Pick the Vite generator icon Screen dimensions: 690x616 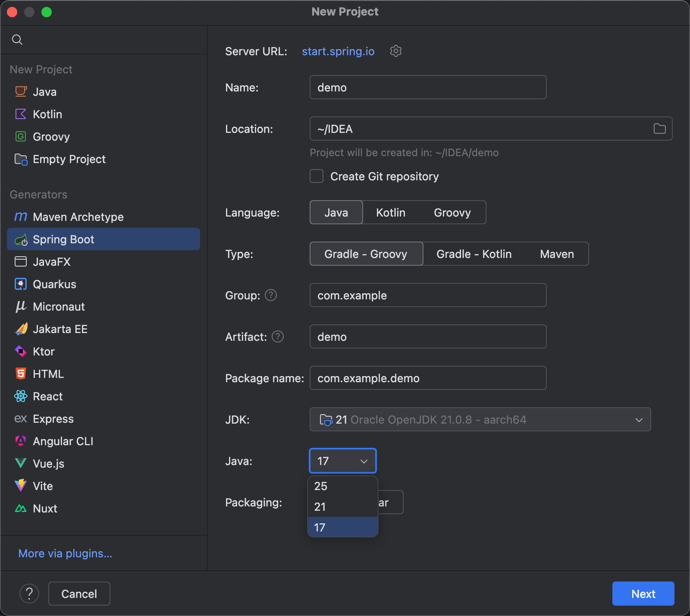(21, 486)
